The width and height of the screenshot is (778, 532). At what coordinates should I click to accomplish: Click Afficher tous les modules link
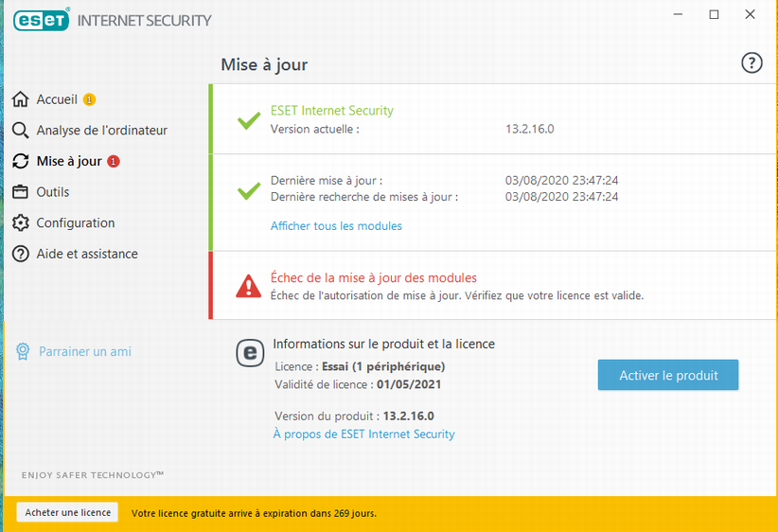pos(336,226)
